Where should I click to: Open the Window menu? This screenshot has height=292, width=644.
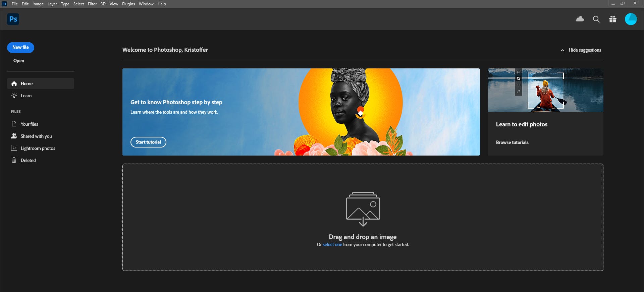click(146, 4)
